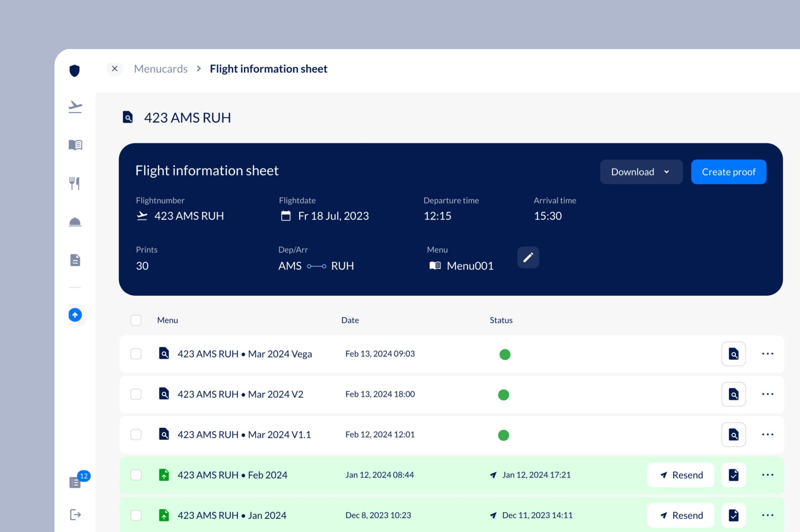800x532 pixels.
Task: Open the serving cloche sidebar icon
Action: coord(75,222)
